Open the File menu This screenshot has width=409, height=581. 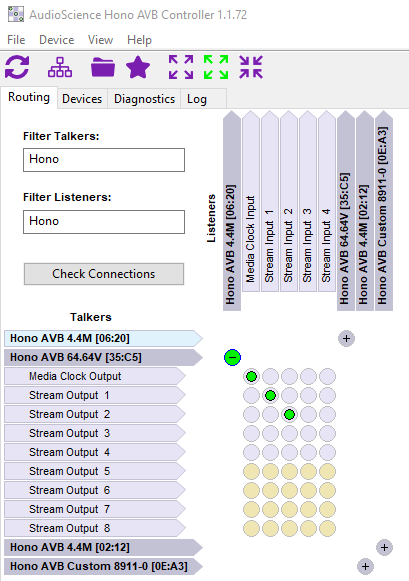coord(16,40)
